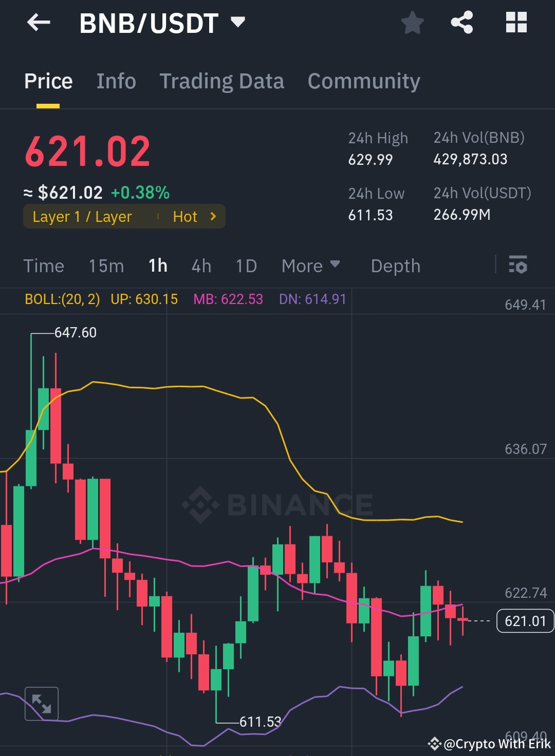This screenshot has height=756, width=555.
Task: Tap the star to favorite BNB/USDT
Action: [413, 23]
